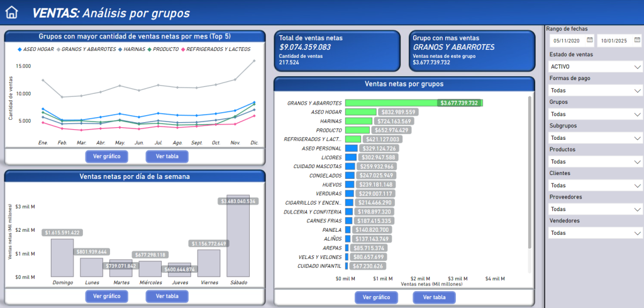
Task: Expand the Estado de ventas dropdown
Action: [x=636, y=67]
